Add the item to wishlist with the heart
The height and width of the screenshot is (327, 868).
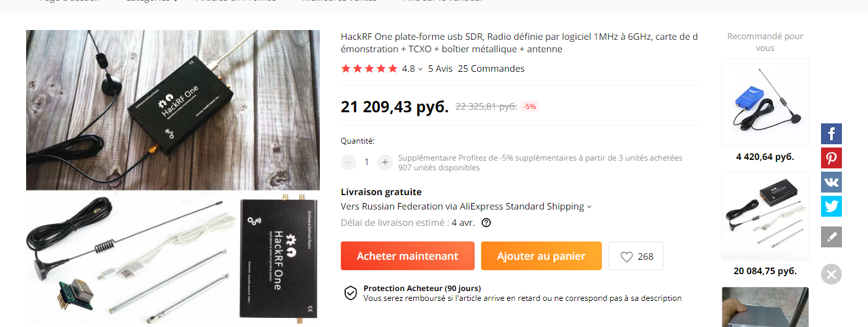[x=636, y=256]
